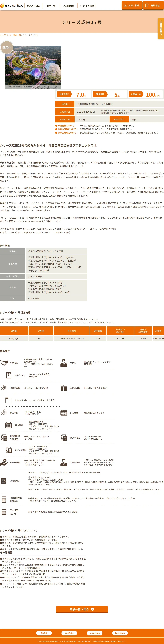Click the calculator icon beside 出資の価額の算定方法
The height and width of the screenshot is (644, 164).
(4, 499)
